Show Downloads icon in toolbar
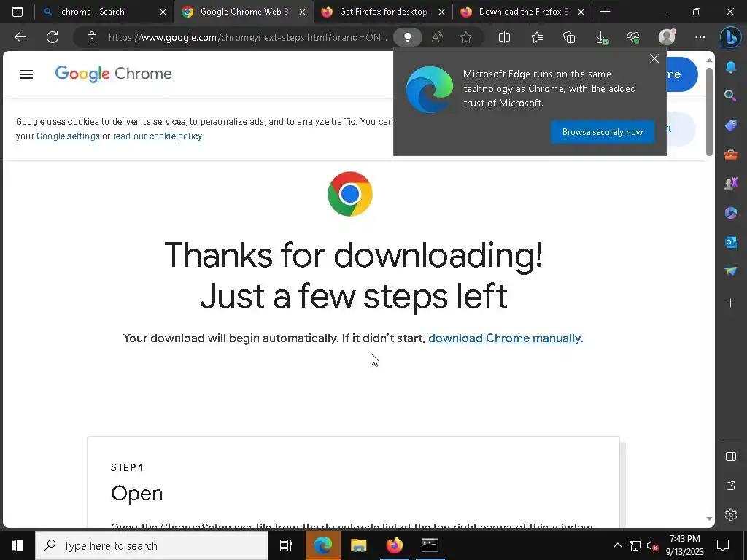The image size is (747, 560). 602,38
